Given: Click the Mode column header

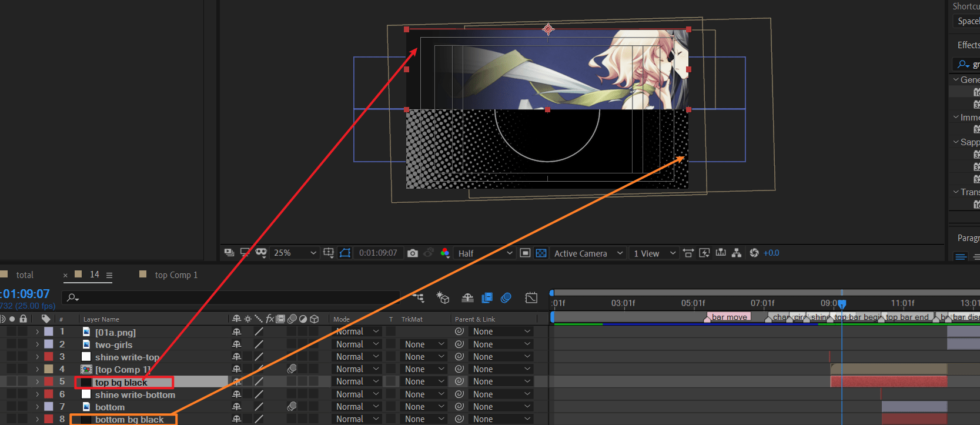Looking at the screenshot, I should (x=342, y=319).
